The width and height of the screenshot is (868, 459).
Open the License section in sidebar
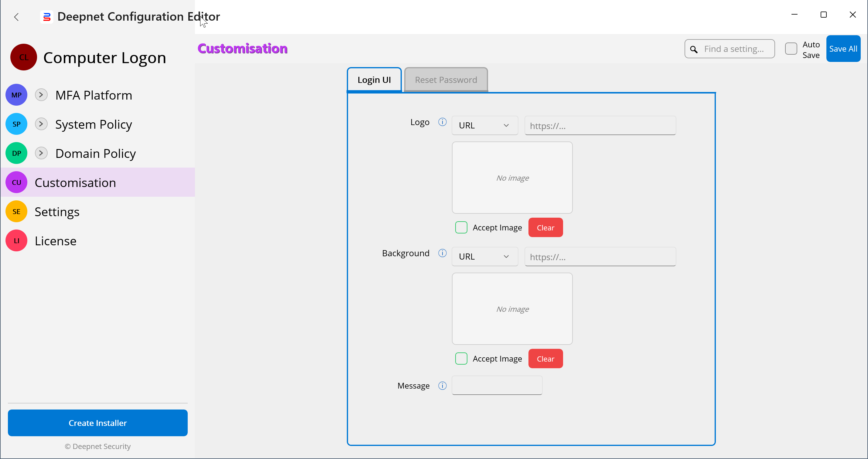(x=56, y=241)
